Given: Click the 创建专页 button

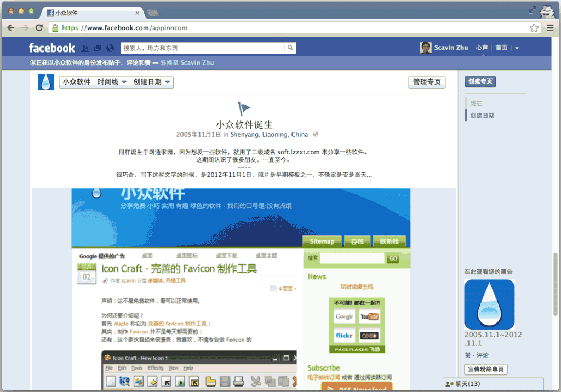Looking at the screenshot, I should click(480, 82).
